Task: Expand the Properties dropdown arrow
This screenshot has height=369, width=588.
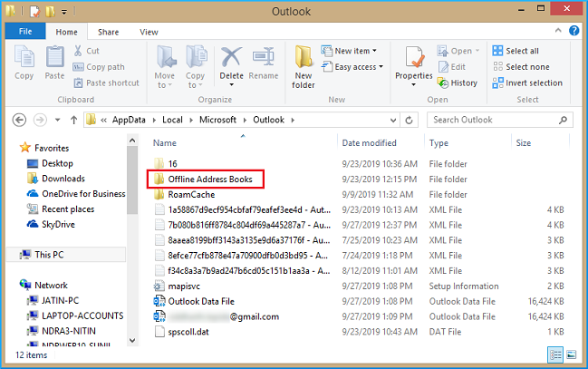Action: click(x=414, y=85)
